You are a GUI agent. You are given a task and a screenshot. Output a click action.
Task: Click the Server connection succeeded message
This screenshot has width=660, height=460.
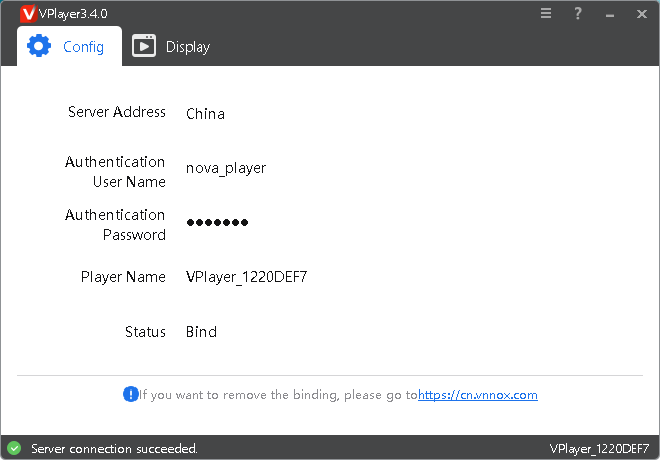[114, 449]
